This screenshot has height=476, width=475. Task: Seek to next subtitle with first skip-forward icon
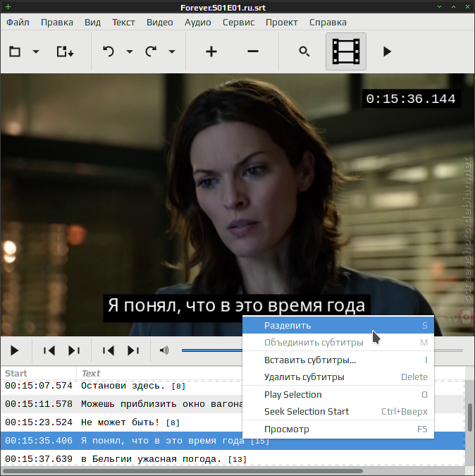tap(74, 350)
